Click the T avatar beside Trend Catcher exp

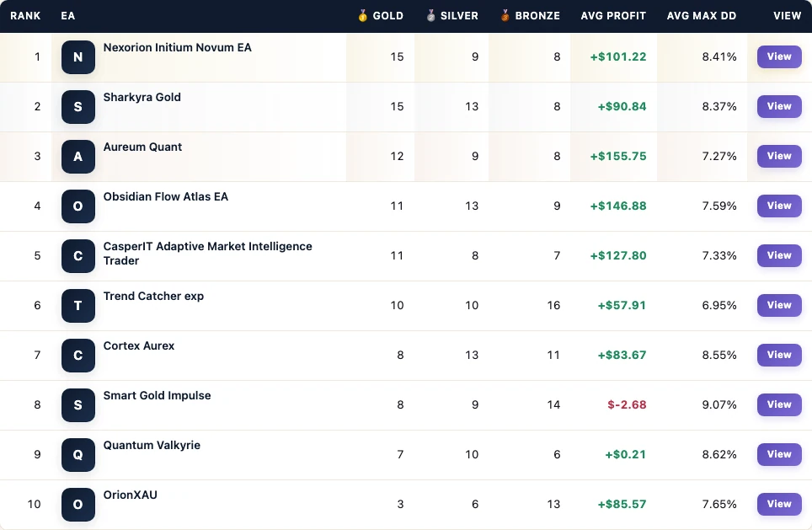tap(78, 306)
